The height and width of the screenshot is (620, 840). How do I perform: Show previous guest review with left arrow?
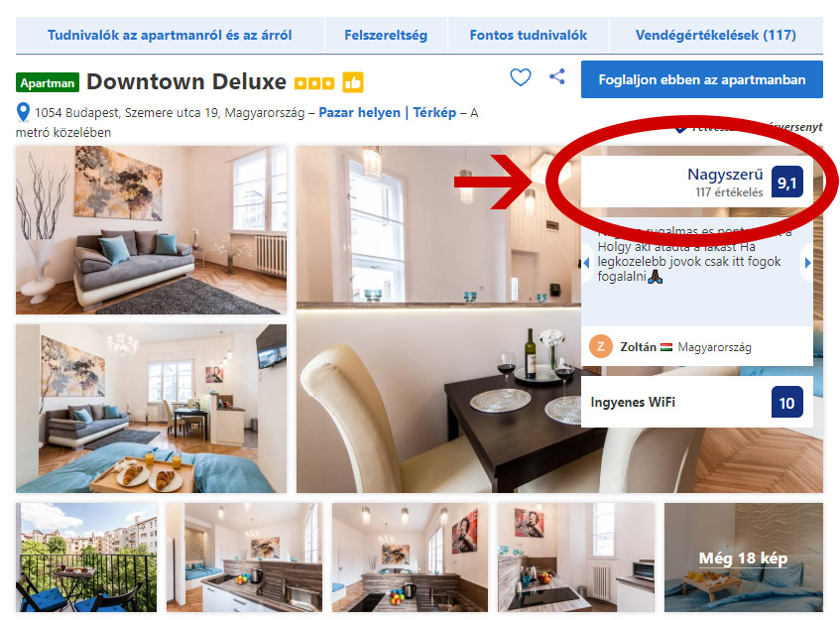(x=586, y=263)
